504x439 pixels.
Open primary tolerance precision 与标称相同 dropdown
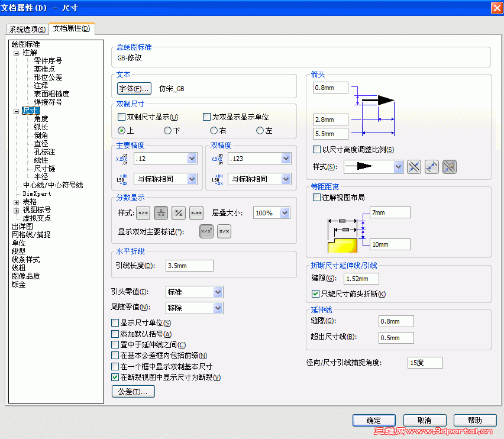pos(192,179)
